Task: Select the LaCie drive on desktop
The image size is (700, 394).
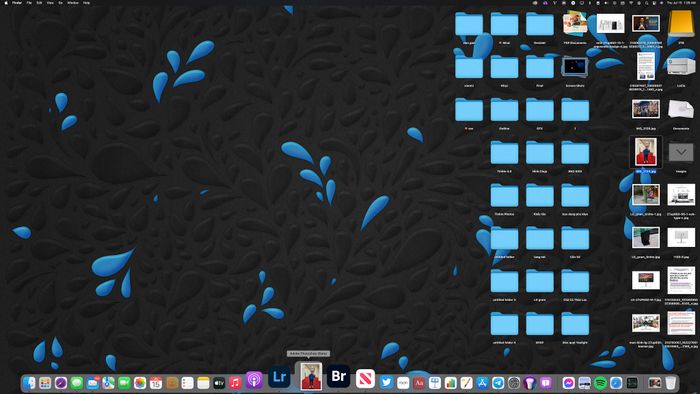Action: 681,67
